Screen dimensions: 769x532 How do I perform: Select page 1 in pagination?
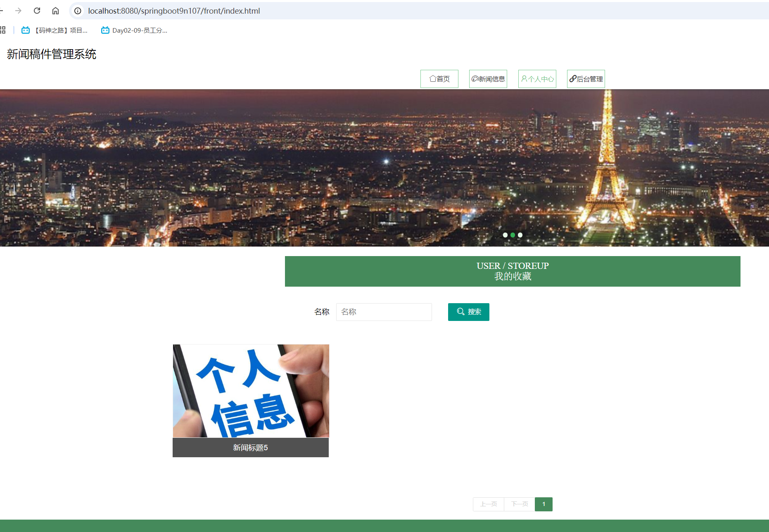544,504
